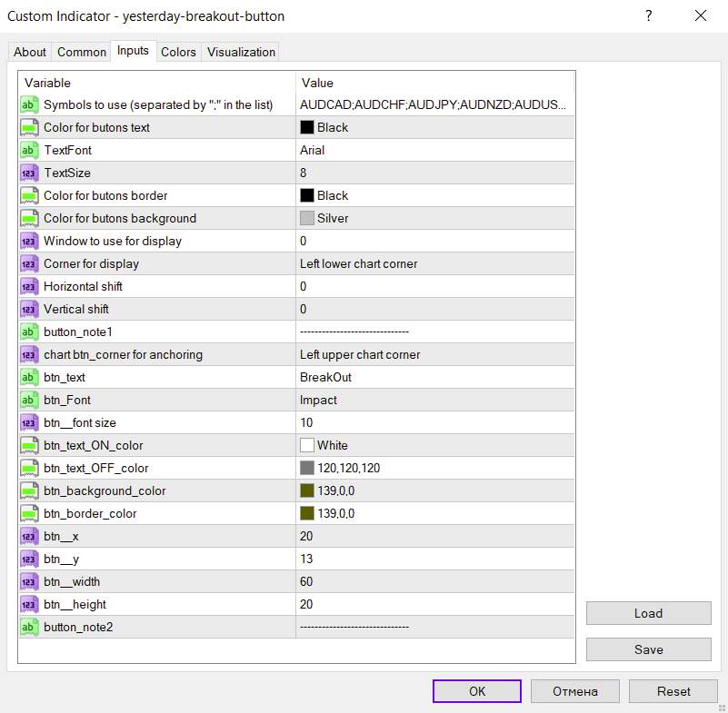Click the "ab" icon beside button_note2
This screenshot has height=713, width=728.
tap(28, 627)
